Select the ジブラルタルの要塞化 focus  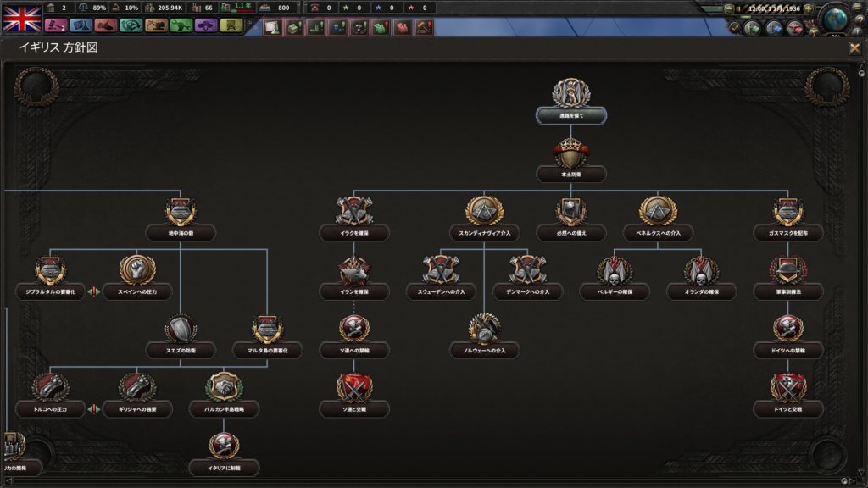(50, 277)
